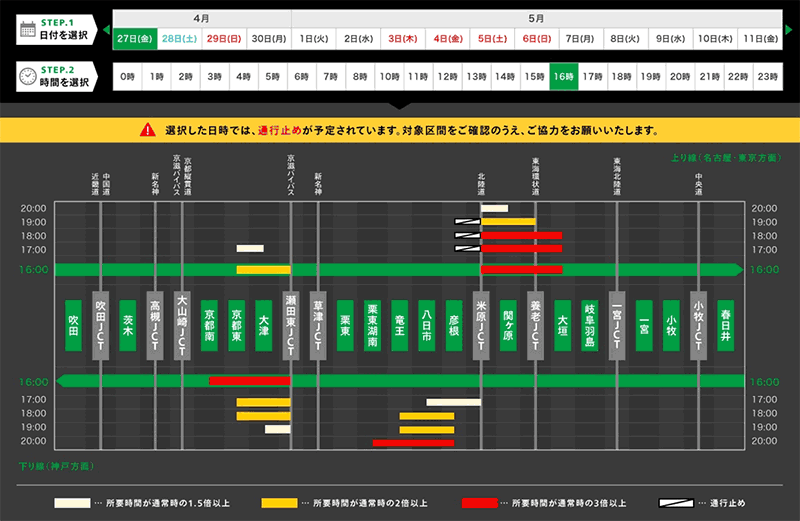This screenshot has width=800, height=521.
Task: Click the 上り線(名古屋・東京方面) label
Action: pyautogui.click(x=726, y=158)
